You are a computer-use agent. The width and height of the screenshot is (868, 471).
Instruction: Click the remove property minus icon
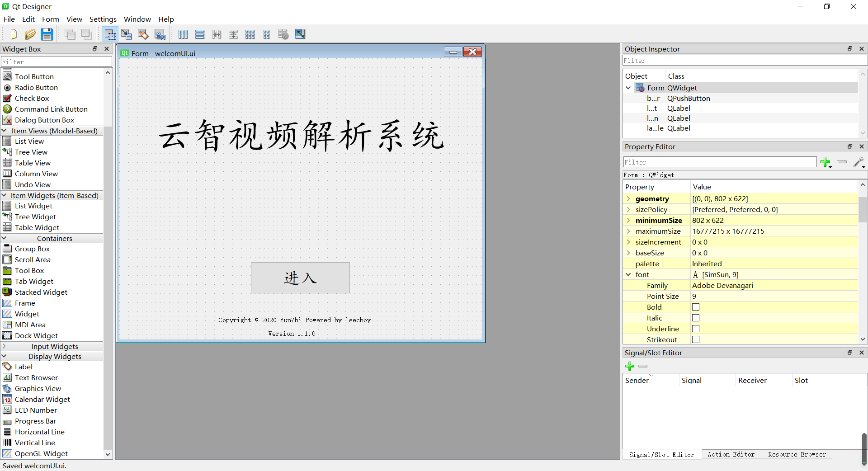tap(842, 162)
